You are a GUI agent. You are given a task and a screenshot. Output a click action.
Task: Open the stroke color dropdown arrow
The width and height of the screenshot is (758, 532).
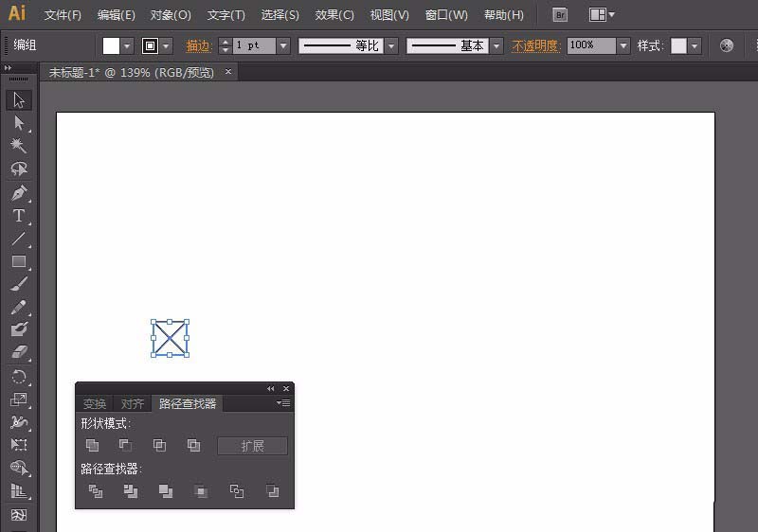[166, 46]
